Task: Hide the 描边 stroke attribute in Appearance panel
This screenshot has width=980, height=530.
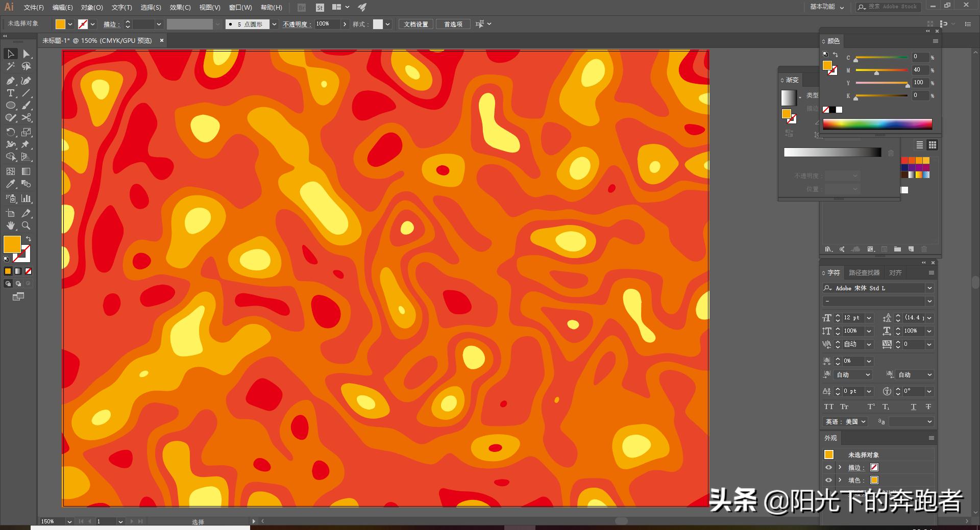Action: pos(828,467)
